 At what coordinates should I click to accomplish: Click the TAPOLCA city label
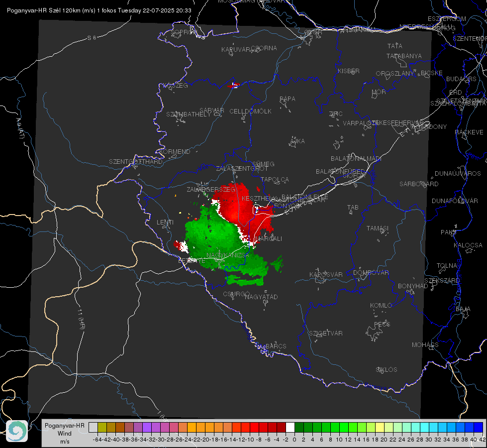(x=275, y=179)
